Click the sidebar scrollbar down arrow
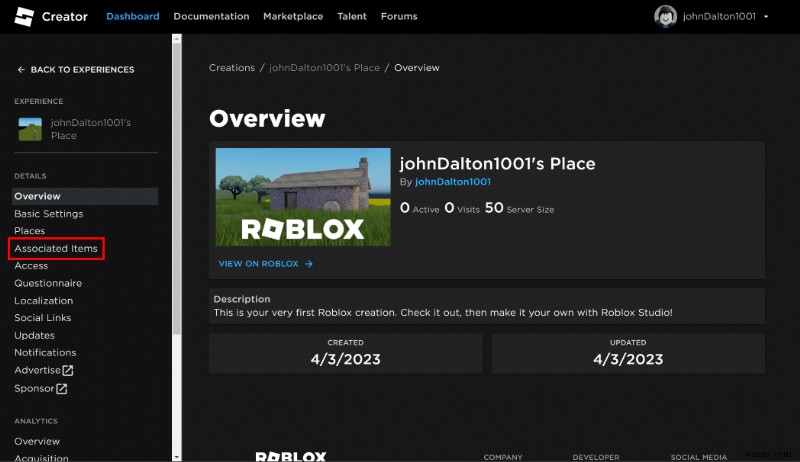 point(177,457)
